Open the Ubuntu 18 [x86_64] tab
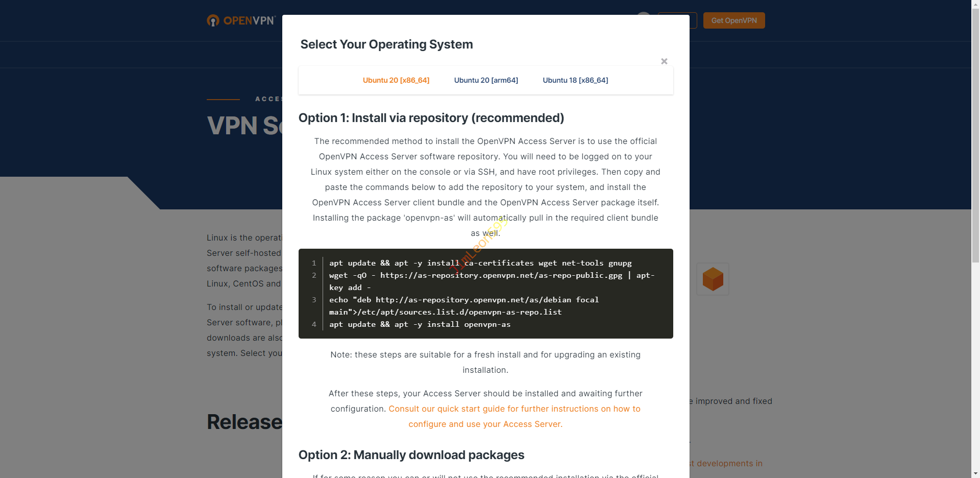Image resolution: width=980 pixels, height=478 pixels. (x=575, y=80)
